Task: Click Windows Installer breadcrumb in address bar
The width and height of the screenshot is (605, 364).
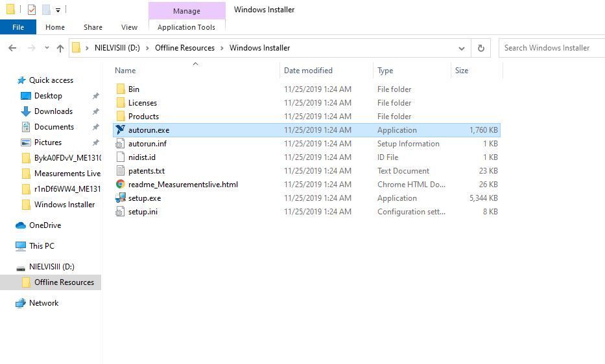Action: point(259,48)
